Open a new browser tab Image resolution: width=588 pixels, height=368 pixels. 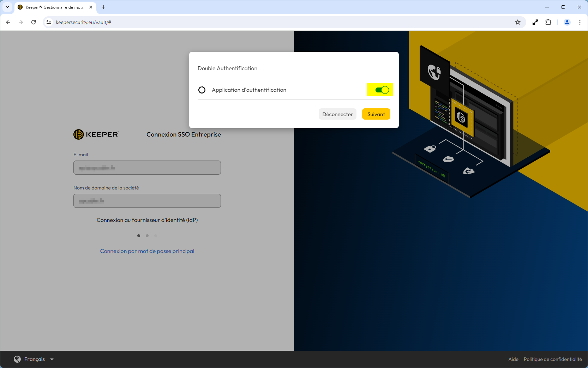click(x=103, y=7)
